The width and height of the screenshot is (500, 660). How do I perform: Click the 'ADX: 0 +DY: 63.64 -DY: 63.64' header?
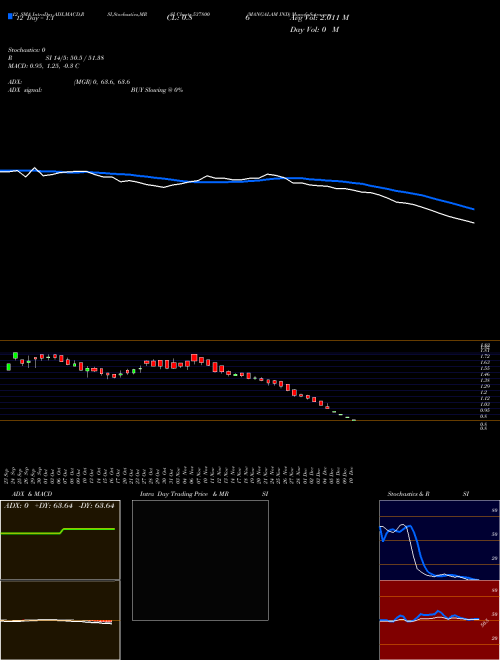tap(59, 506)
